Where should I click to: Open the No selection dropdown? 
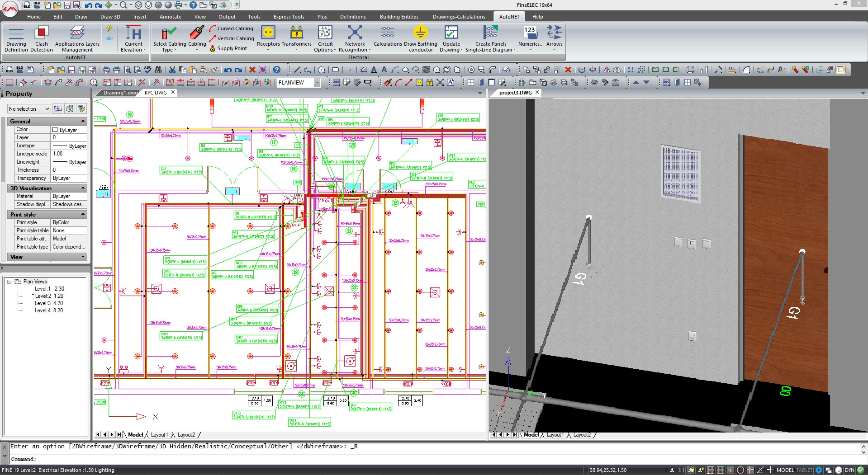coord(28,109)
